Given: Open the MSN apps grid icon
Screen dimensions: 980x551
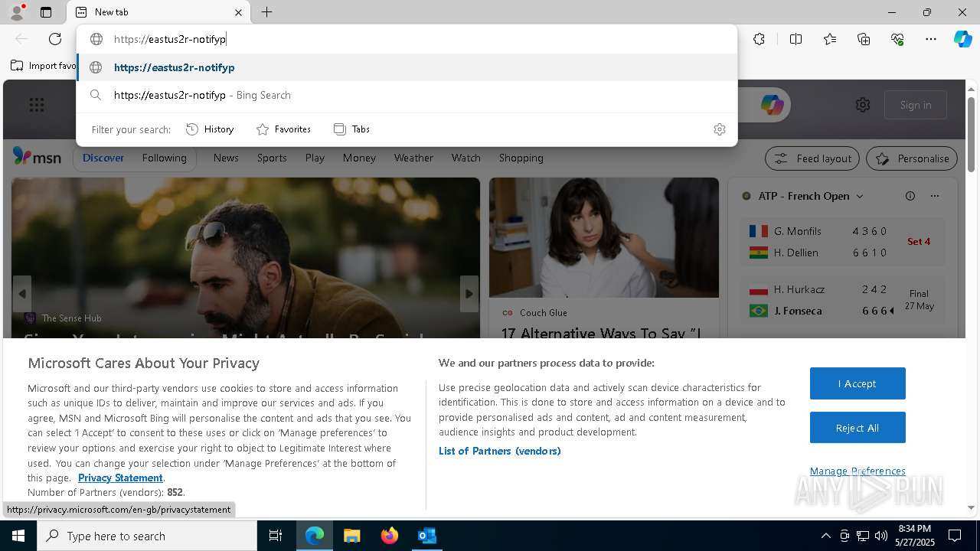Looking at the screenshot, I should point(37,105).
